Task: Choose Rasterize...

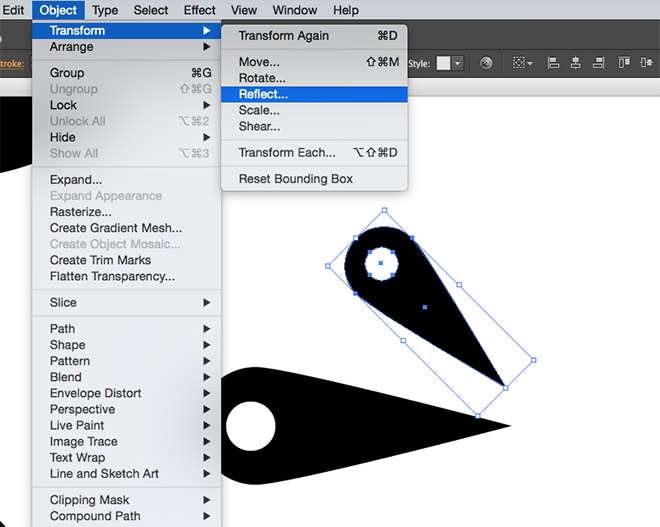Action: pyautogui.click(x=127, y=212)
